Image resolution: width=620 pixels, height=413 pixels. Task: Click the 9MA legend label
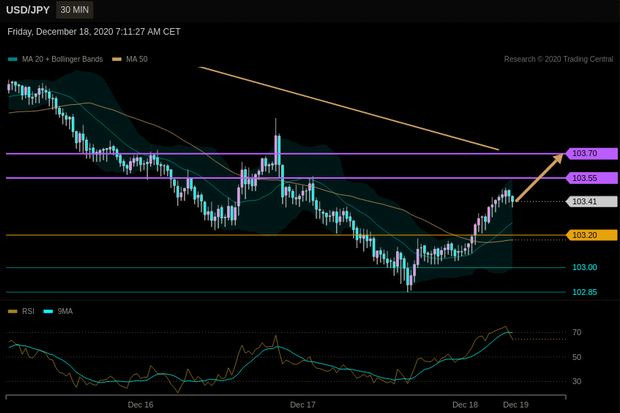(x=65, y=311)
